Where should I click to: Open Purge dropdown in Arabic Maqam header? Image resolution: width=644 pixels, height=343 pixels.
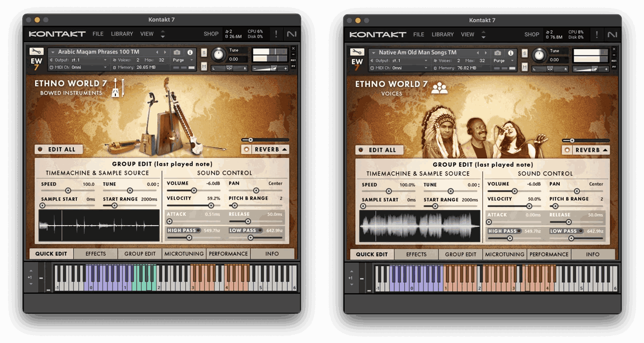[183, 60]
